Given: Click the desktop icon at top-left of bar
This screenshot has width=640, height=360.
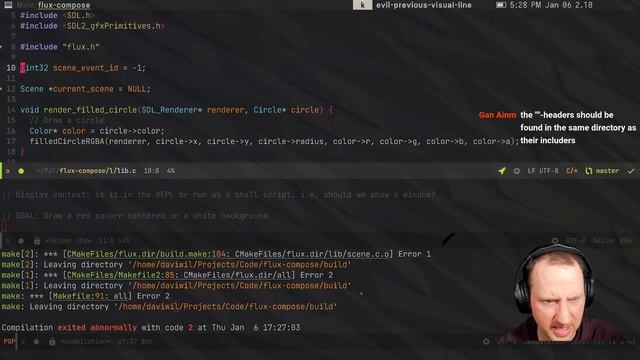Looking at the screenshot, I should 8,5.
